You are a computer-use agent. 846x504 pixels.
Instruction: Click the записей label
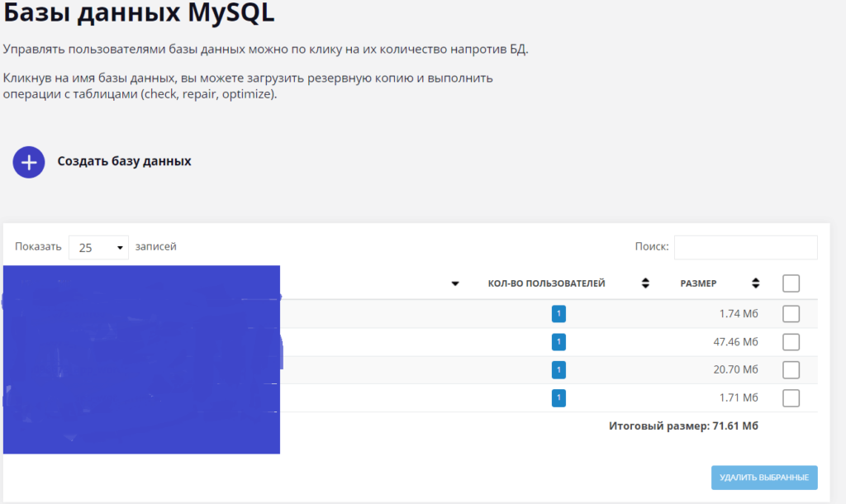point(155,246)
